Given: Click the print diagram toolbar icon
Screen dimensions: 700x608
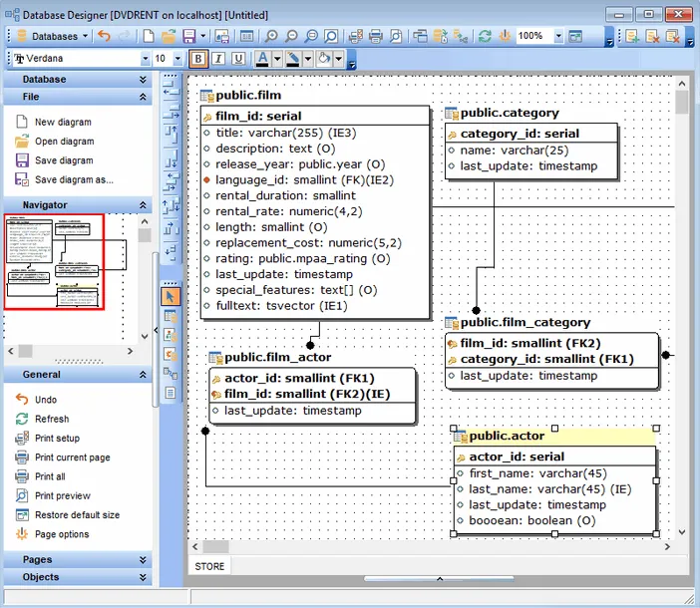Looking at the screenshot, I should pyautogui.click(x=376, y=36).
